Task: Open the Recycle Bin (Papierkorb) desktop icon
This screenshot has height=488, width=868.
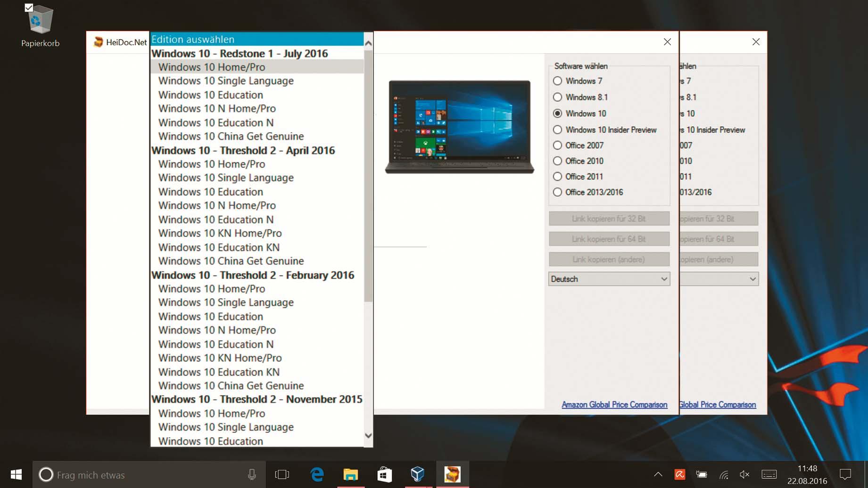Action: pyautogui.click(x=40, y=21)
